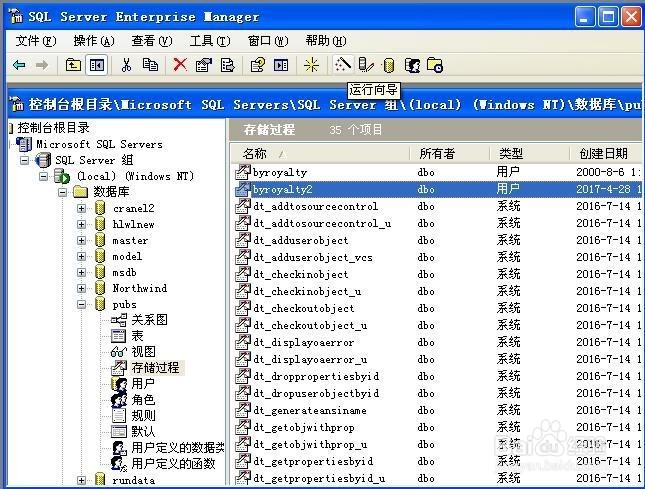Select dt_addtosourcecontrol procedure

(x=316, y=206)
